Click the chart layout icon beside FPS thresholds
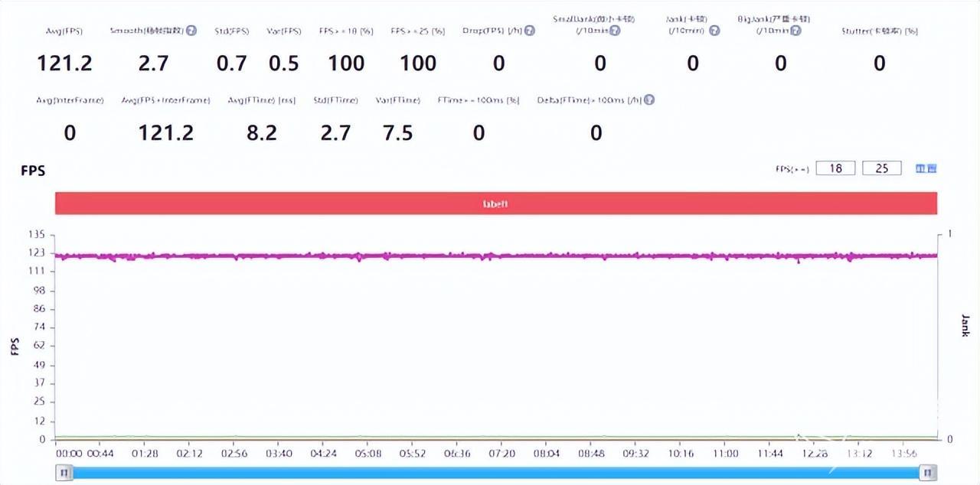The image size is (980, 485). (x=926, y=168)
